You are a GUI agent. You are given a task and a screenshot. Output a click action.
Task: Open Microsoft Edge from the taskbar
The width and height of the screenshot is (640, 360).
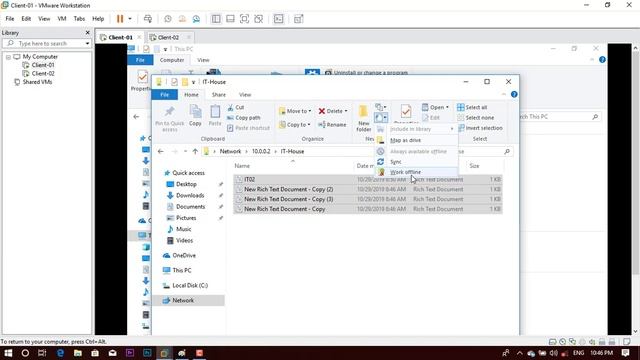coord(60,353)
